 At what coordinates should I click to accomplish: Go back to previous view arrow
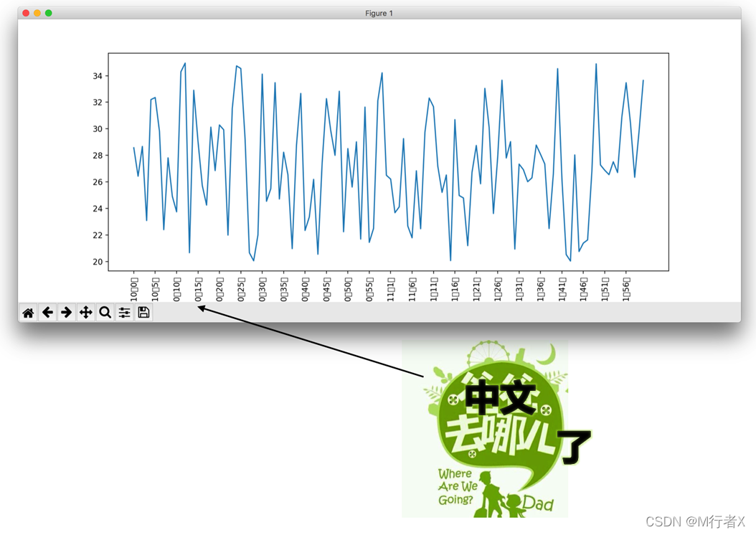pyautogui.click(x=47, y=313)
